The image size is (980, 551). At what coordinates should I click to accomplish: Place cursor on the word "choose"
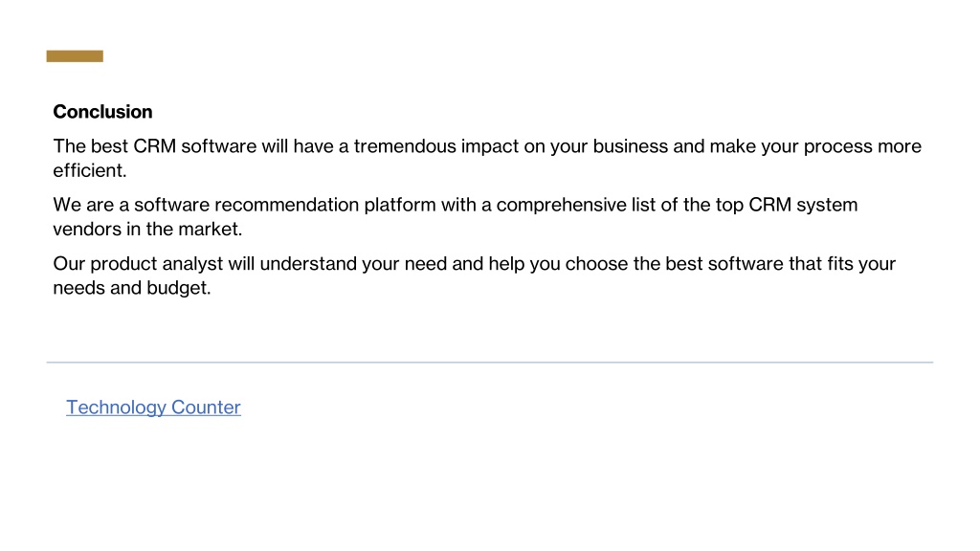(x=596, y=264)
